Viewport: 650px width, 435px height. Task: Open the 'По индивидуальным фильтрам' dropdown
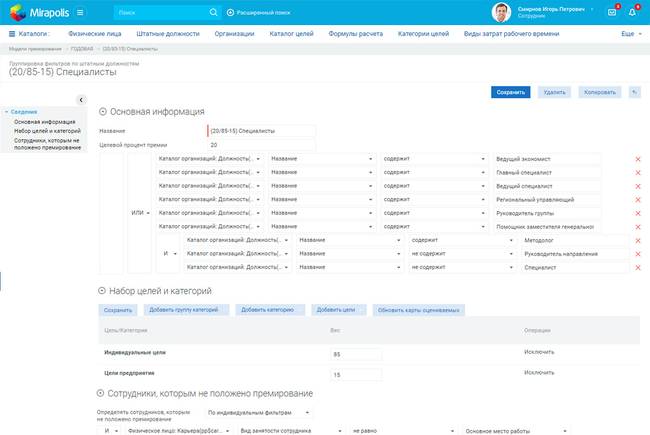point(259,412)
